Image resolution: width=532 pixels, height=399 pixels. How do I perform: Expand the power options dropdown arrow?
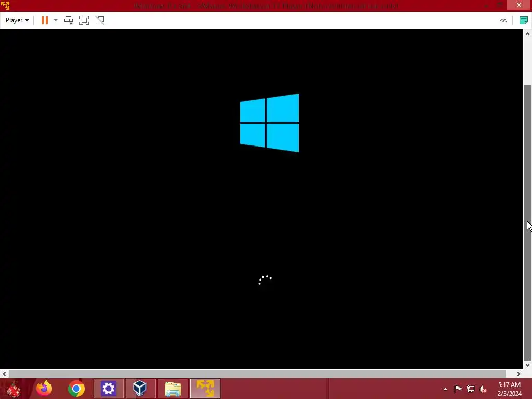pyautogui.click(x=56, y=20)
